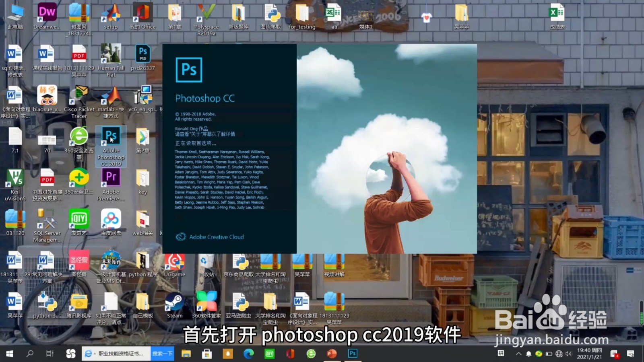Select the aa Excel file on desktop
This screenshot has height=362, width=644.
pos(334,16)
